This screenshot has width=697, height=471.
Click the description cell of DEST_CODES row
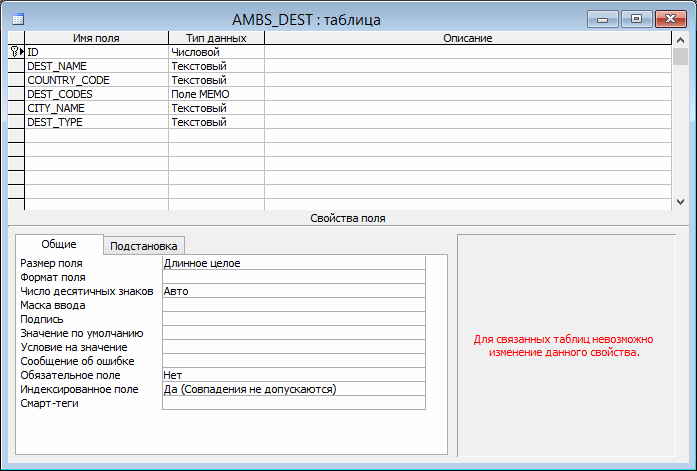[x=468, y=94]
